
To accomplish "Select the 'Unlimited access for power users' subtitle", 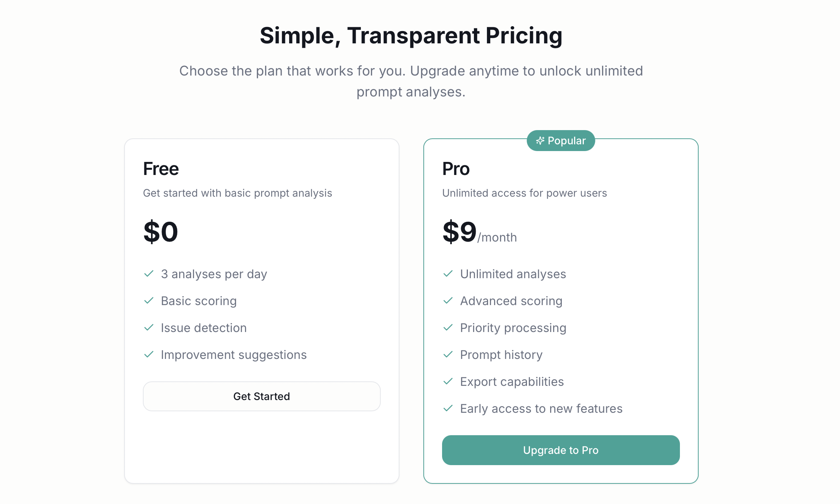I will (524, 193).
